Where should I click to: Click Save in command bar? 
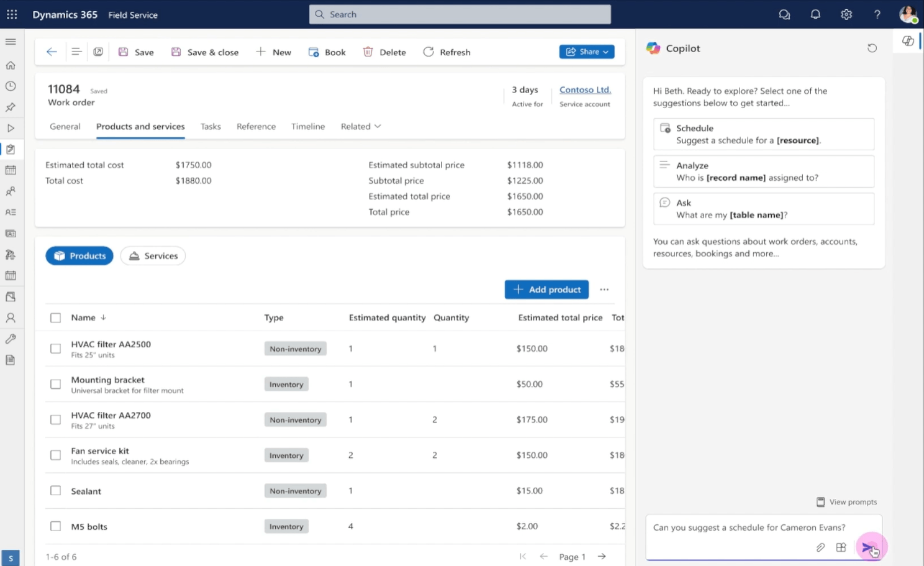tap(136, 52)
